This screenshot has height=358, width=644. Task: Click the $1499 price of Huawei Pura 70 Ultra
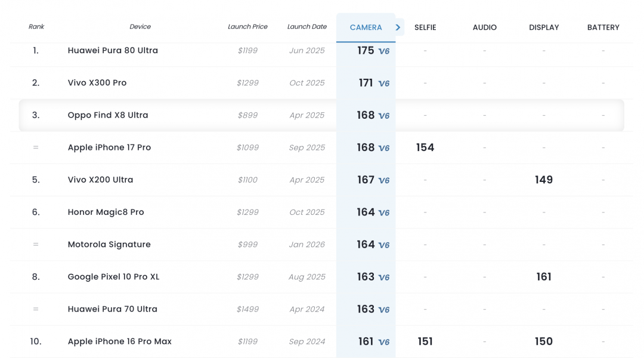point(247,309)
